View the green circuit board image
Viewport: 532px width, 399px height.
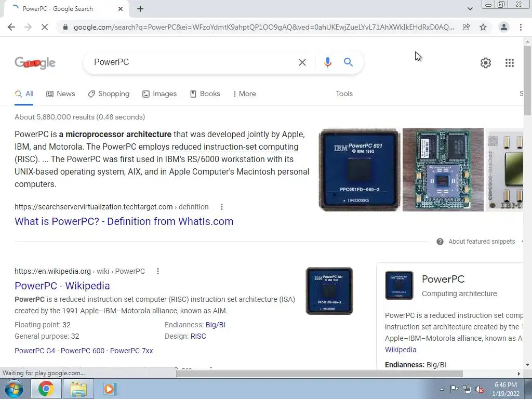coord(443,170)
